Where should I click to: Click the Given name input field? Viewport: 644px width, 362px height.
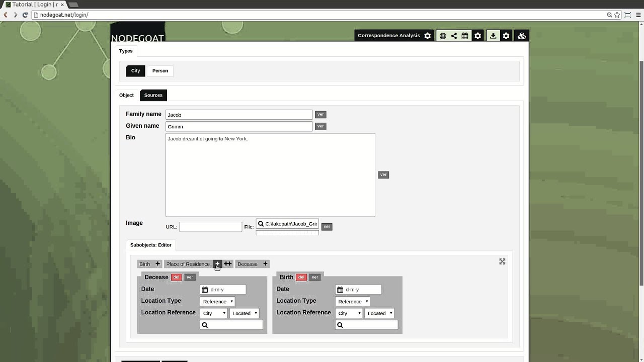(x=239, y=126)
